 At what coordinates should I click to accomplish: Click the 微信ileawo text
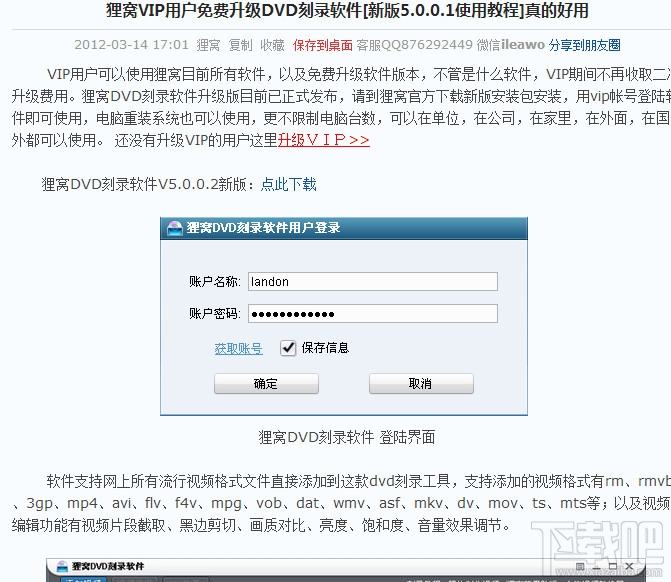click(511, 45)
